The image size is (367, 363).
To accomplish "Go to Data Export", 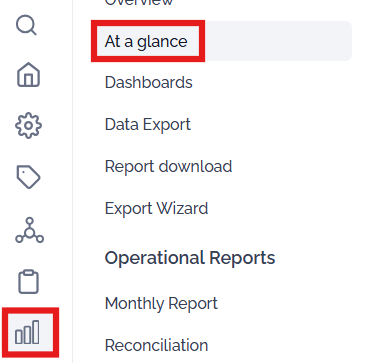I will coord(148,124).
